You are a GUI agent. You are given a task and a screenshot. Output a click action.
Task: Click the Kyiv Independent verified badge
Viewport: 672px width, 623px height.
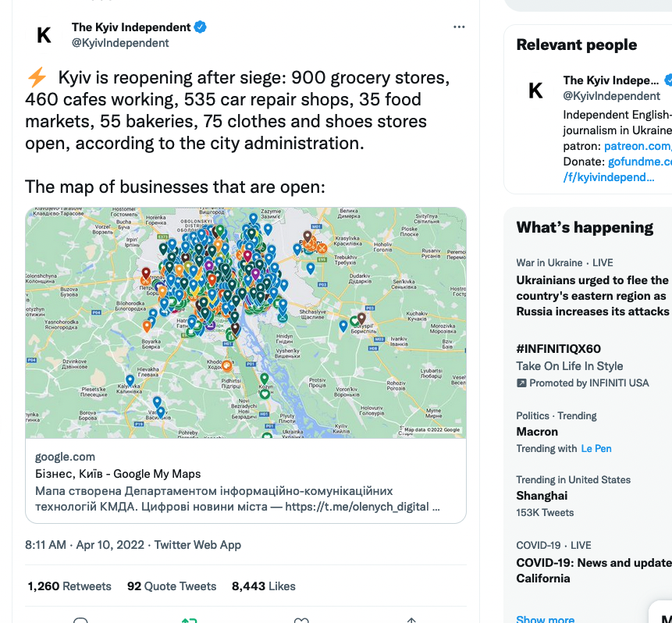coord(201,27)
